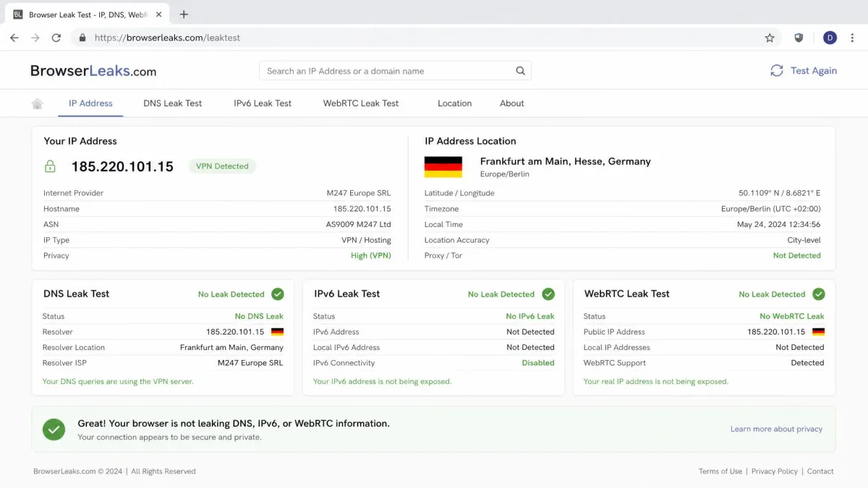Viewport: 868px width, 488px height.
Task: Click the search magnifier icon
Action: [x=520, y=71]
